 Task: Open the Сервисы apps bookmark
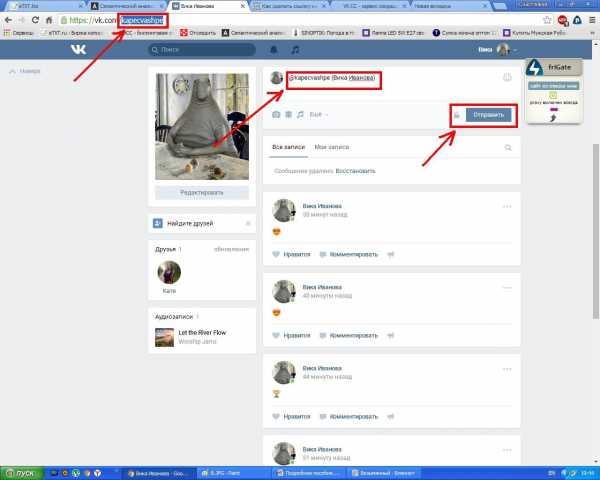(x=18, y=33)
